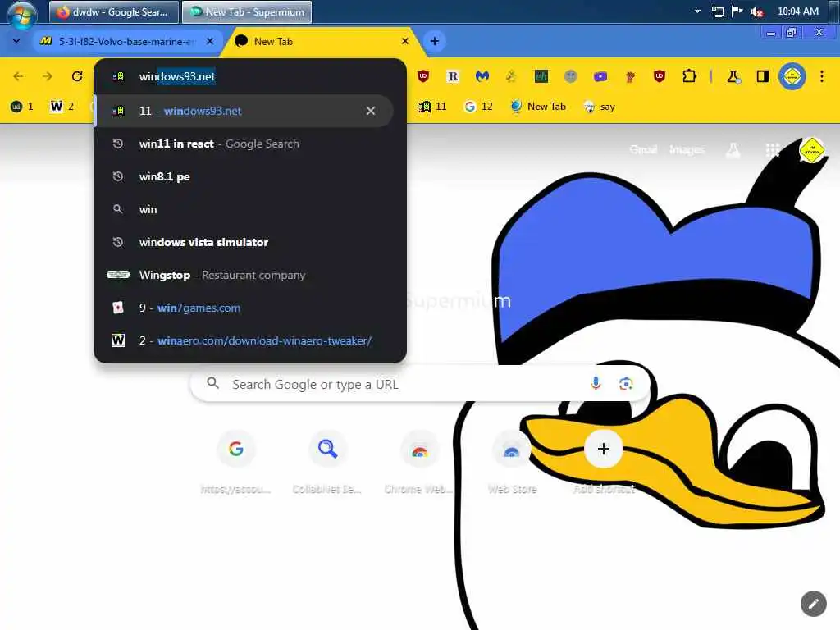Click the muted volume icon in the tray
The image size is (840, 630).
point(757,11)
